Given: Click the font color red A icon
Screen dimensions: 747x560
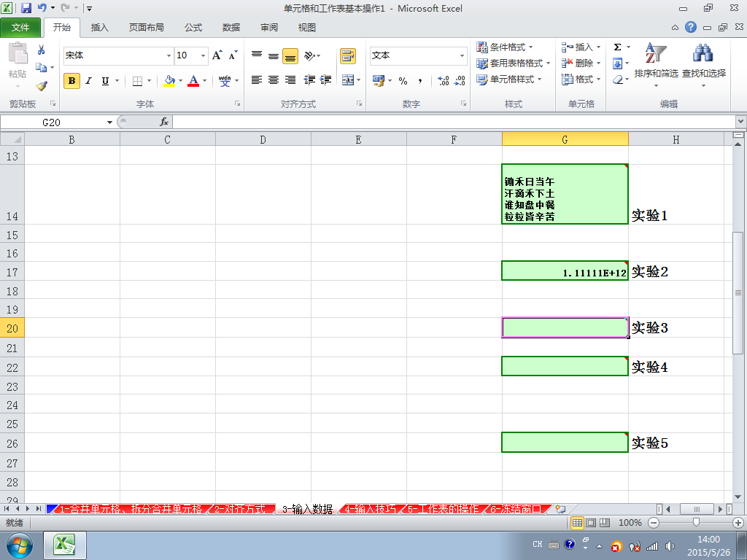Looking at the screenshot, I should pyautogui.click(x=193, y=80).
